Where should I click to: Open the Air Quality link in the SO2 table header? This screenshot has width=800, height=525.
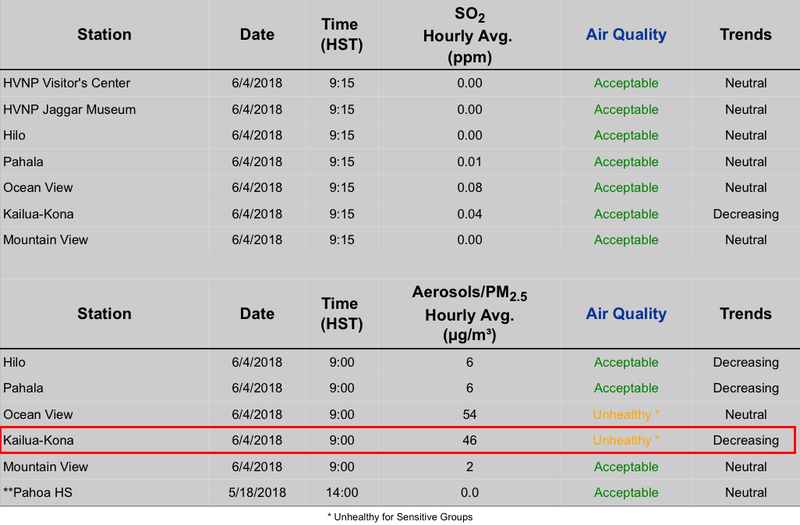626,34
